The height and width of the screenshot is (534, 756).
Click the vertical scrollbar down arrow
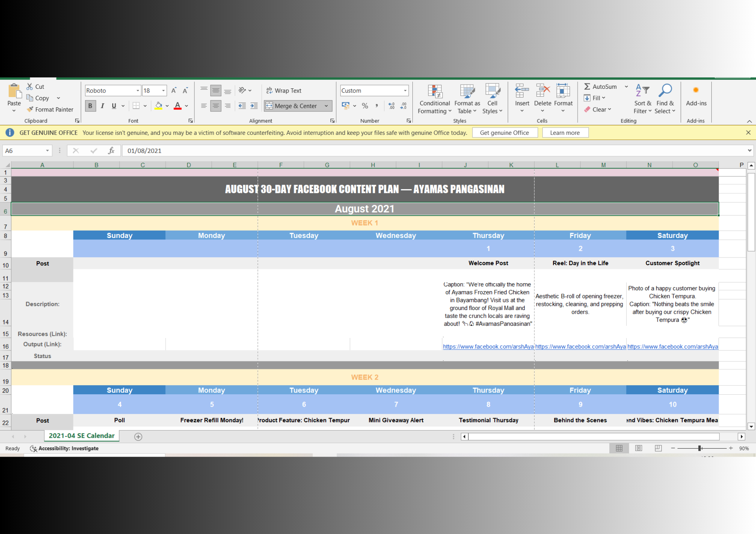coord(751,427)
